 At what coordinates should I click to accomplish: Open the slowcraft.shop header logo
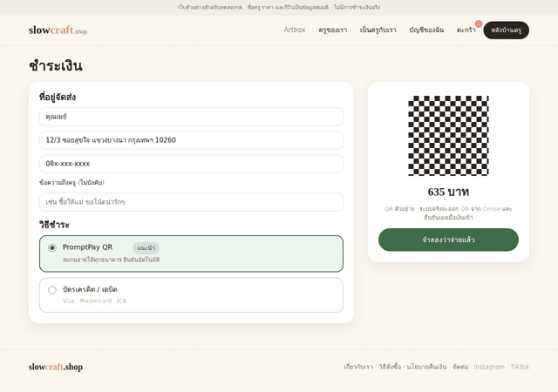coord(58,30)
